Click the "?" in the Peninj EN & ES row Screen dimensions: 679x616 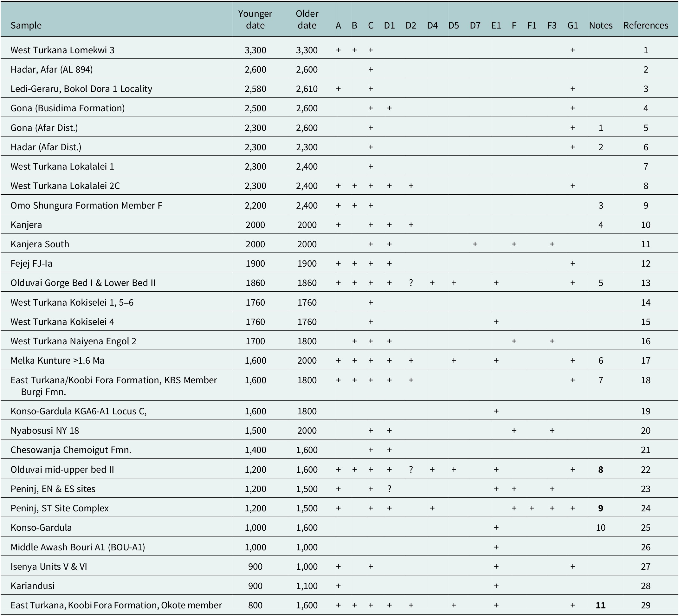[389, 489]
